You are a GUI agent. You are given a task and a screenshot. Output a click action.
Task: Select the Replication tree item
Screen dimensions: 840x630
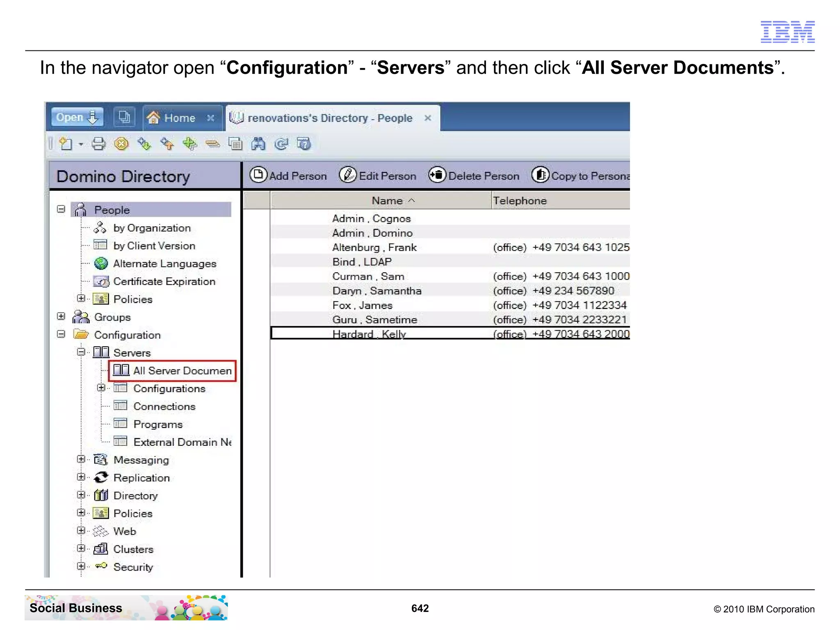tap(142, 478)
